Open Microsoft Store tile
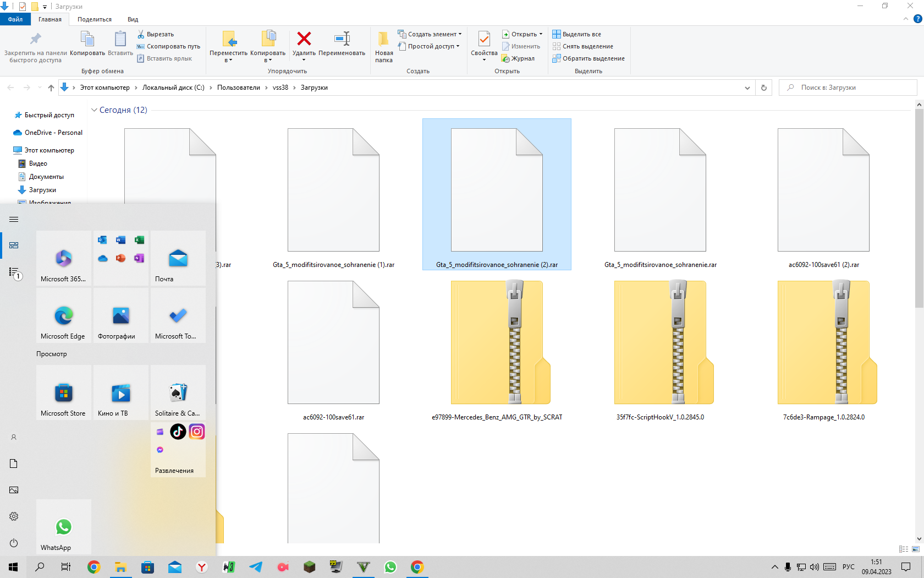The image size is (924, 578). [63, 393]
